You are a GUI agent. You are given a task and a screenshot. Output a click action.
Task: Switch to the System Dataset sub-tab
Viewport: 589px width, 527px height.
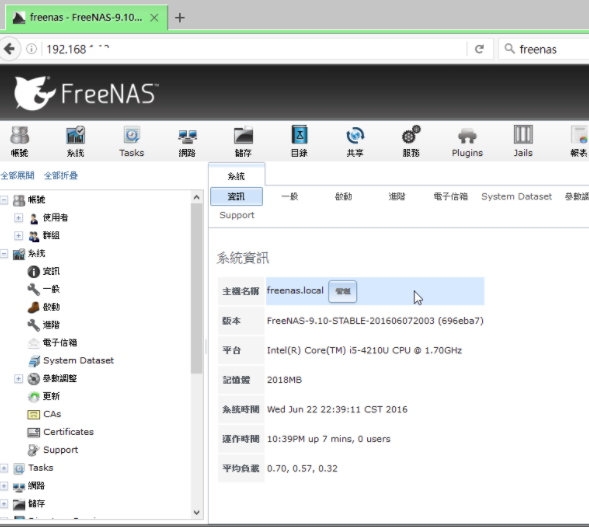point(517,196)
